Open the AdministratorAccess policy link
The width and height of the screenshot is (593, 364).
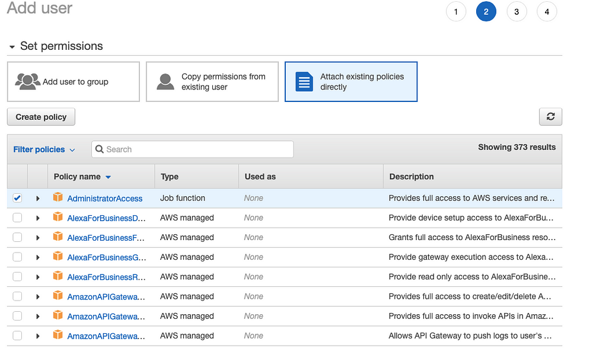point(105,198)
